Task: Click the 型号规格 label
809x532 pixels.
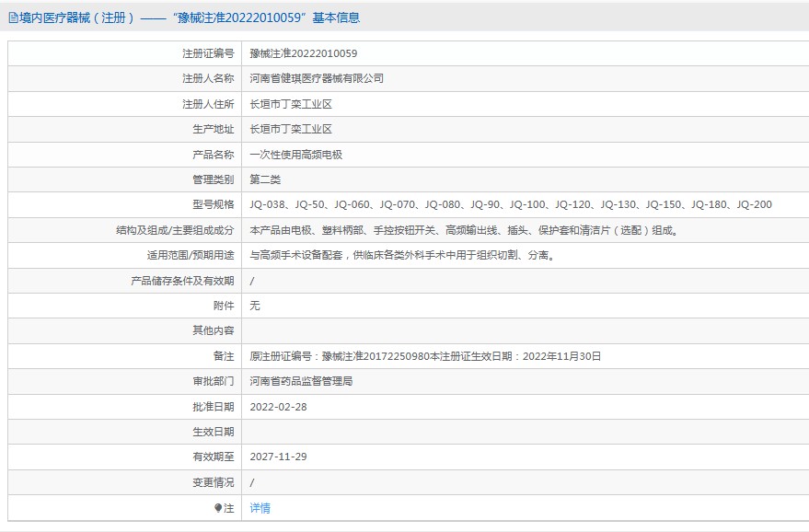Action: (x=214, y=205)
